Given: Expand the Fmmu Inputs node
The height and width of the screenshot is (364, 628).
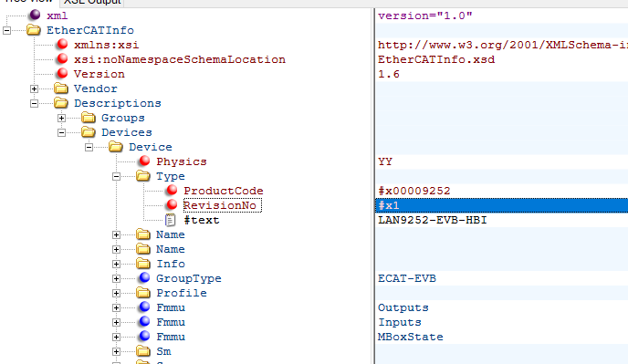Looking at the screenshot, I should [x=116, y=322].
